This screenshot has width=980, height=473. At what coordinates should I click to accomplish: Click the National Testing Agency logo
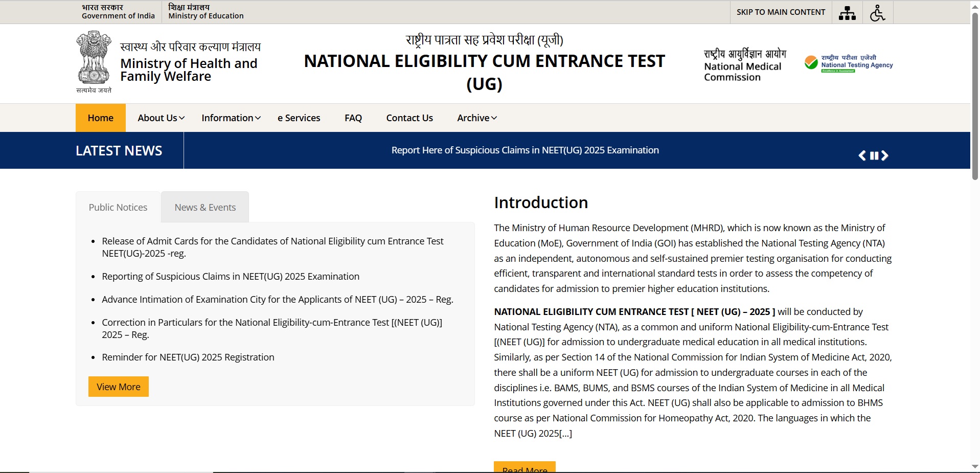849,64
